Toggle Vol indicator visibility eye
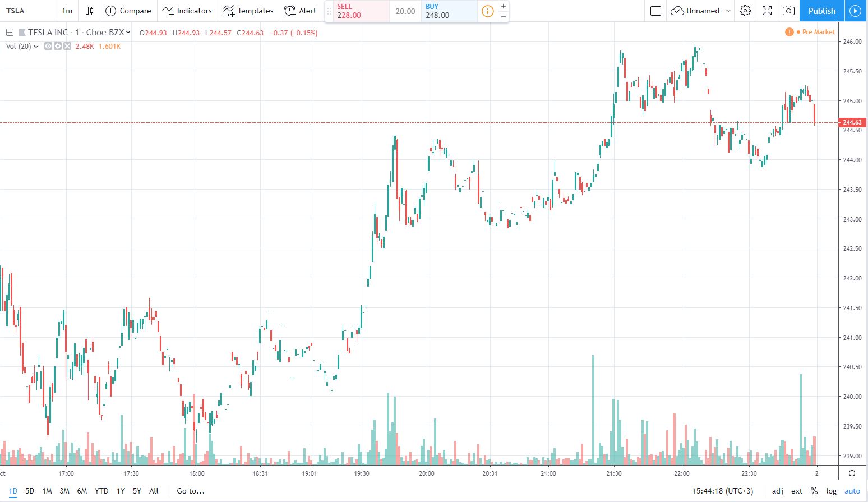The image size is (868, 502). [x=48, y=47]
